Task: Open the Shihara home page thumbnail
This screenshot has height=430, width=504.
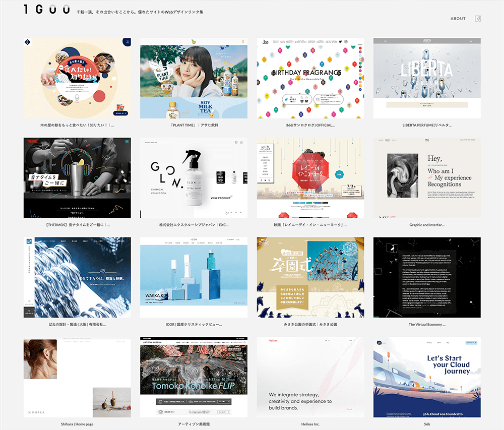Action: coord(77,377)
